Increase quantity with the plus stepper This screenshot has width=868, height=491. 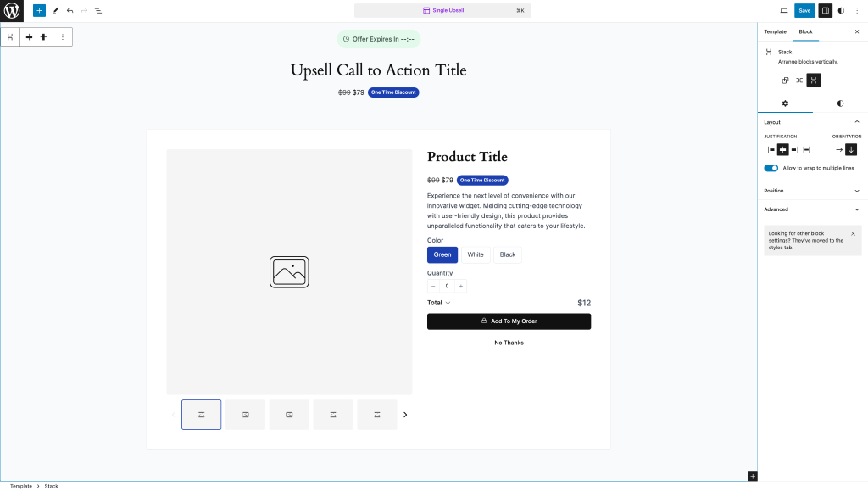pyautogui.click(x=461, y=287)
